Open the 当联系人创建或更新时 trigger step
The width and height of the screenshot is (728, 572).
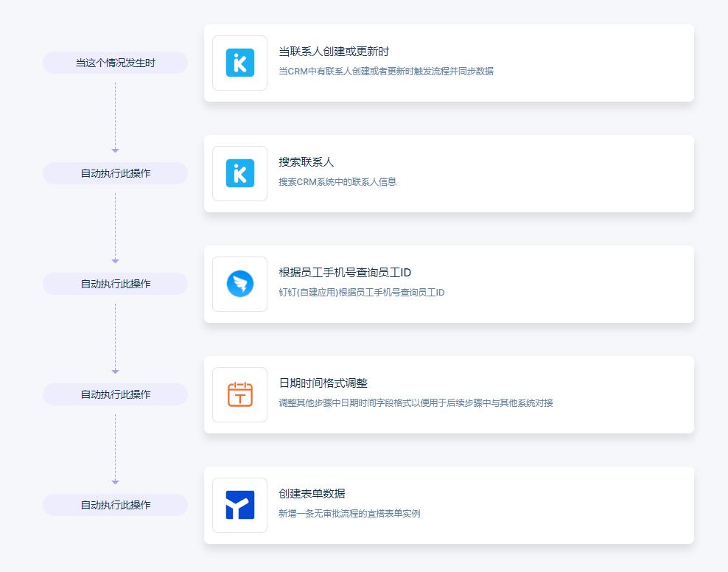pos(449,63)
